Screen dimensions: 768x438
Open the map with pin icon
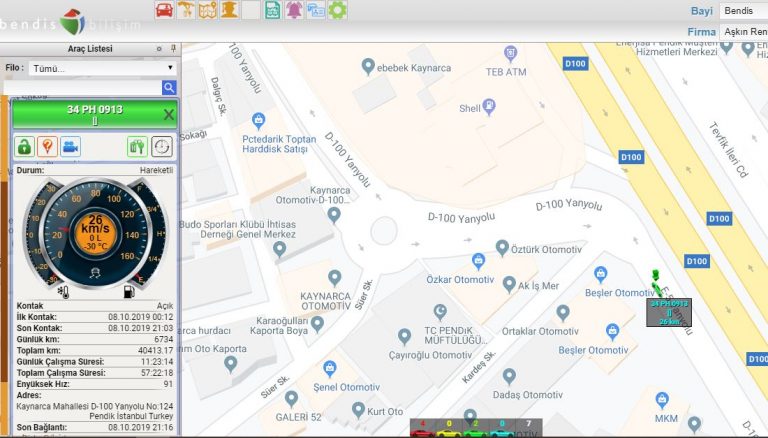207,10
